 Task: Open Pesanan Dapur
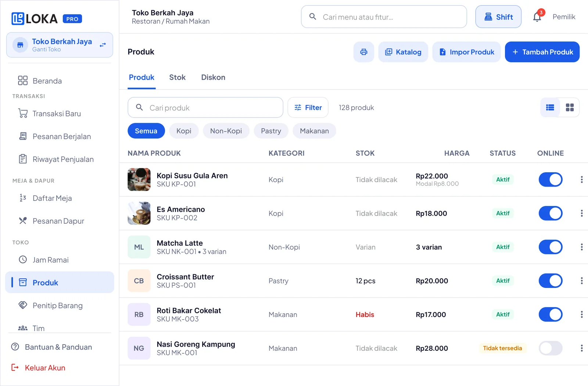(60, 221)
